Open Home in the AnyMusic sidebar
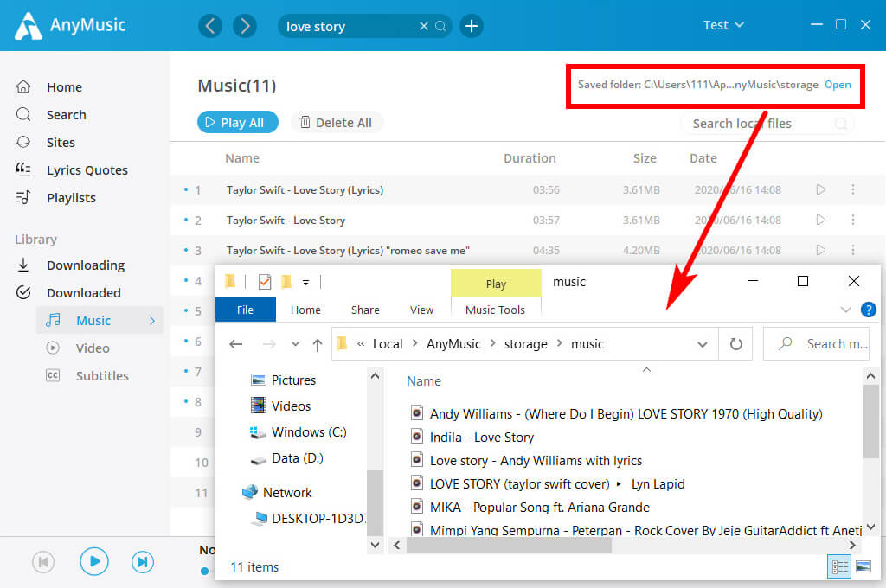Image resolution: width=886 pixels, height=588 pixels. point(64,87)
